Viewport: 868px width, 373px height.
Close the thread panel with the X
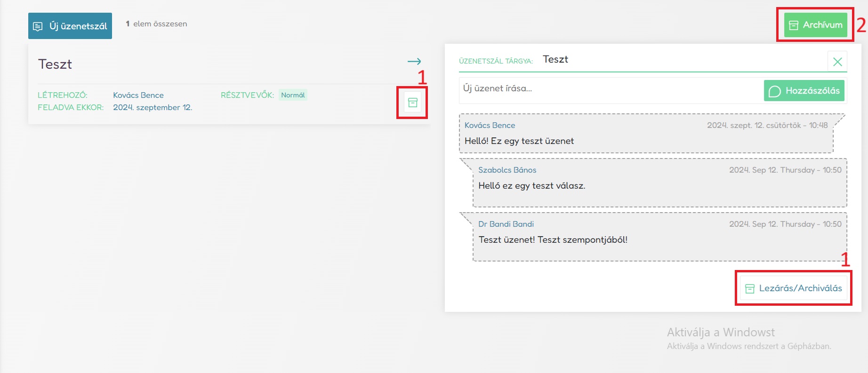(837, 62)
